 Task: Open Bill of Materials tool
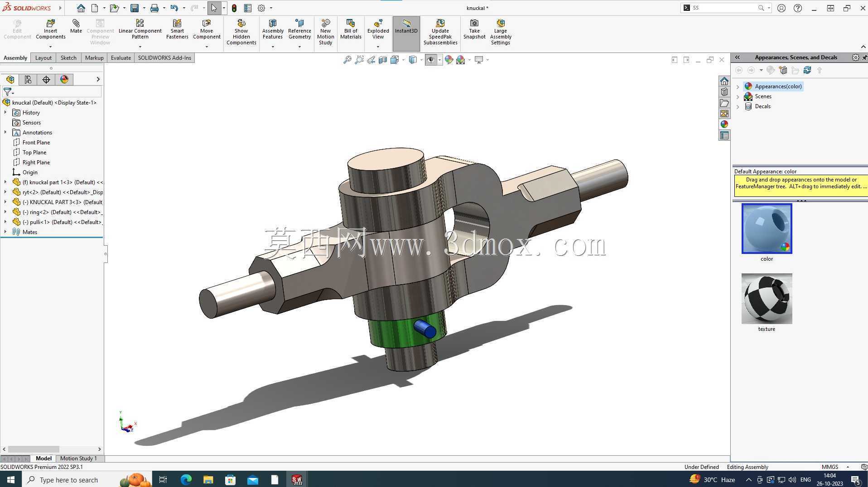(x=351, y=29)
